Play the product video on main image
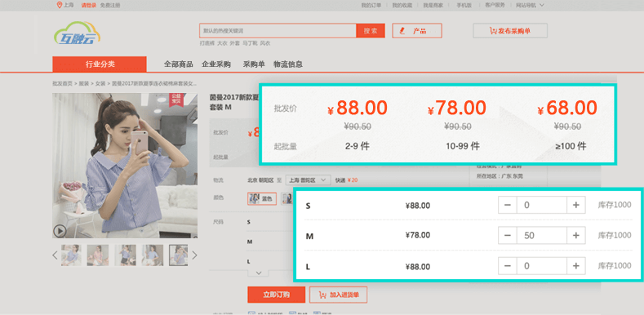 pos(60,231)
